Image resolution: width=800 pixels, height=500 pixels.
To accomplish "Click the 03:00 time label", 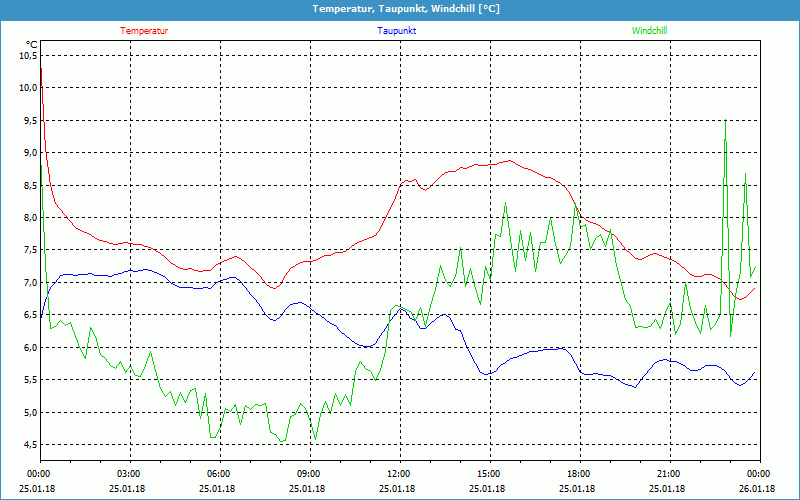I will coord(130,474).
